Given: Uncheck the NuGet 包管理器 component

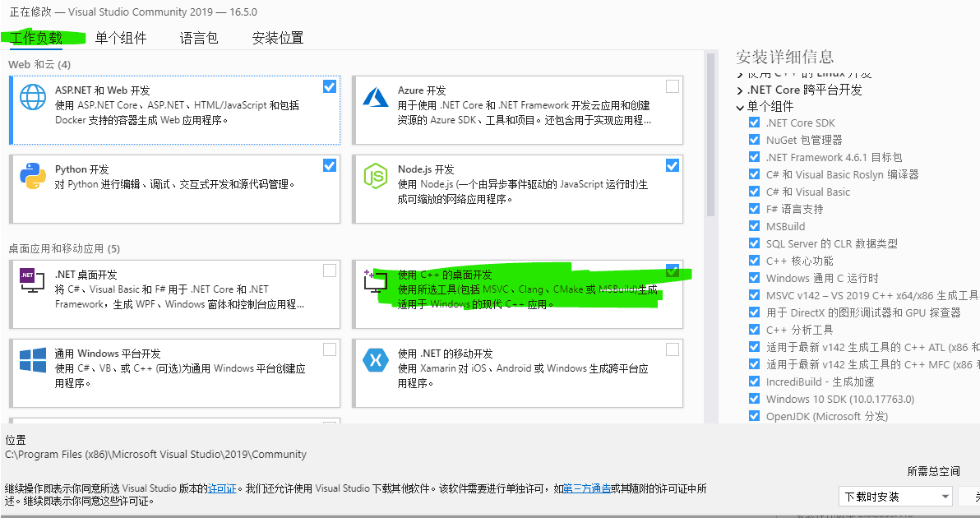Looking at the screenshot, I should point(755,140).
